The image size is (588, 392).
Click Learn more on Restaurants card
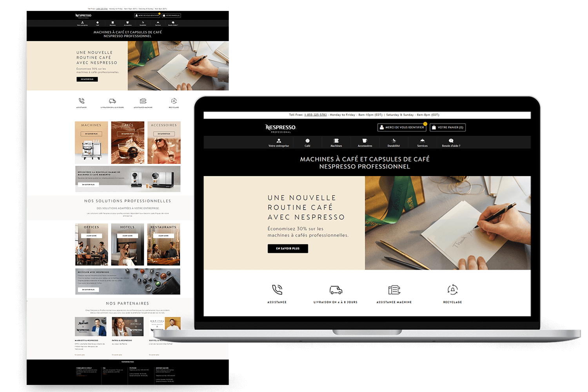click(x=163, y=236)
